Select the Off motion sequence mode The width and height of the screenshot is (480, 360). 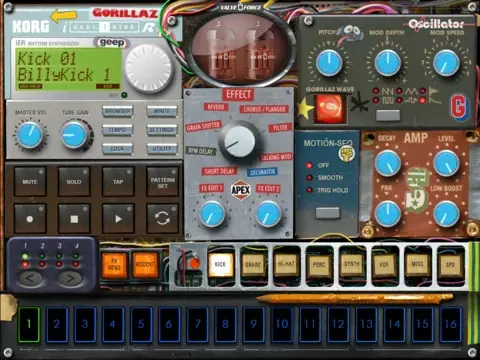click(x=309, y=165)
